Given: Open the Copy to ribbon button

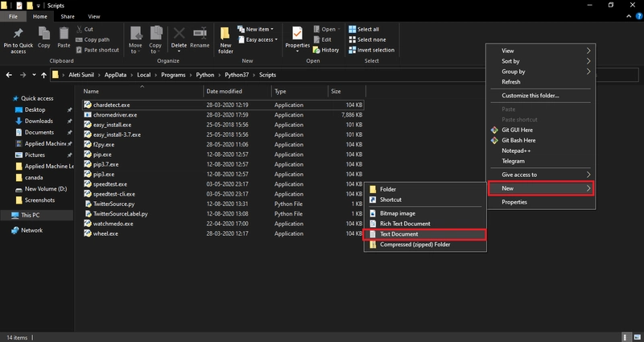Looking at the screenshot, I should click(155, 40).
